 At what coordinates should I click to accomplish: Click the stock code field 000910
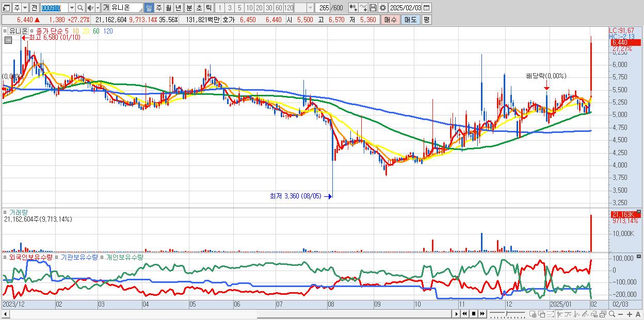54,8
